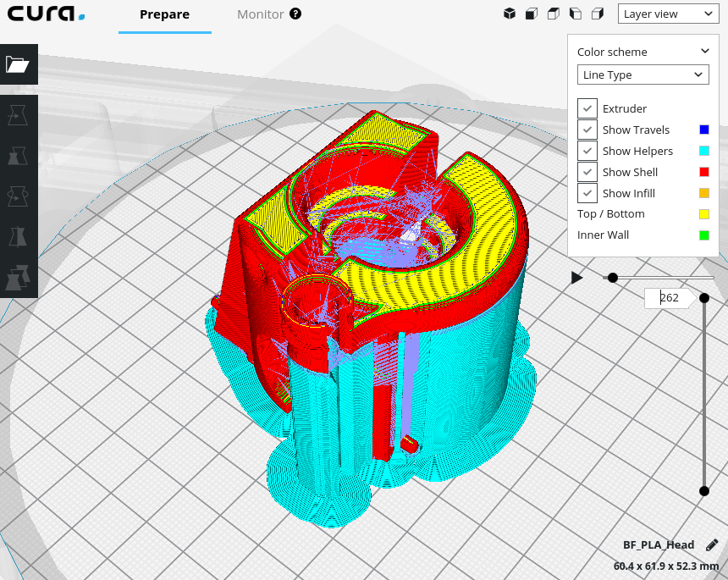Switch to left side camera view
This screenshot has width=728, height=580.
tap(576, 14)
